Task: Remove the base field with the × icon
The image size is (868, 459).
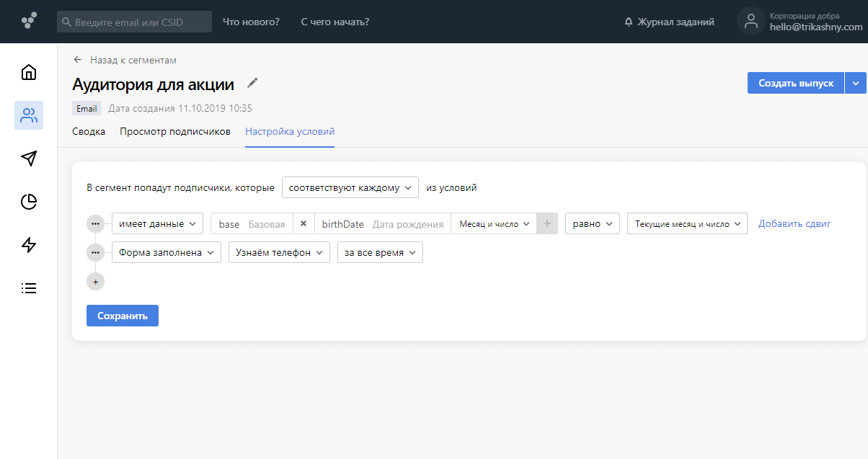Action: pos(304,223)
